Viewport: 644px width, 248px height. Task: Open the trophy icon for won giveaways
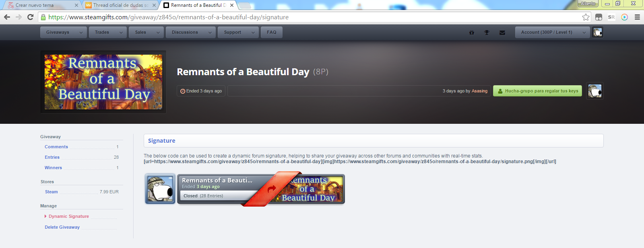point(487,33)
